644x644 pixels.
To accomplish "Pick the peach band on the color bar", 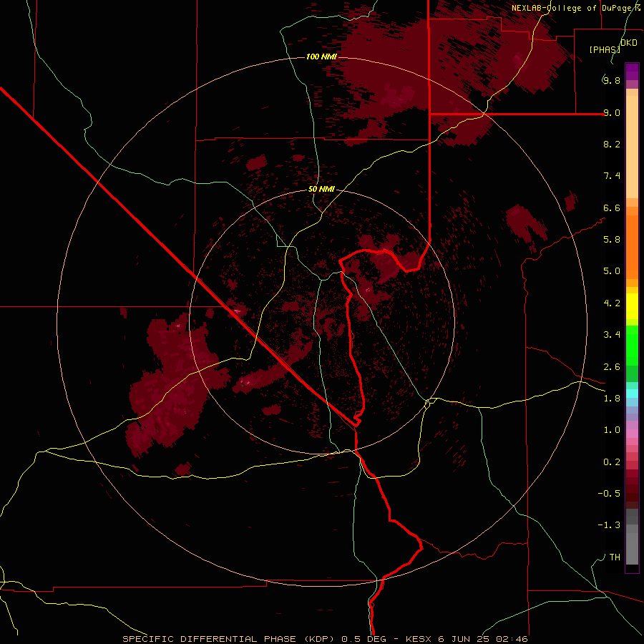I will point(632,147).
